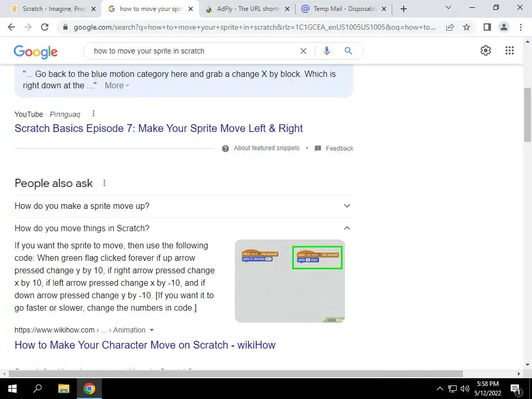Screen dimensions: 532x399
Task: Open the Google apps grid
Action: [x=509, y=50]
